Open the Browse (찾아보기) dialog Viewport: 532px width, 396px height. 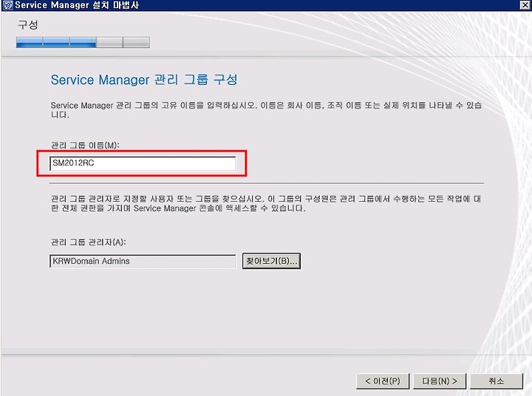[271, 261]
